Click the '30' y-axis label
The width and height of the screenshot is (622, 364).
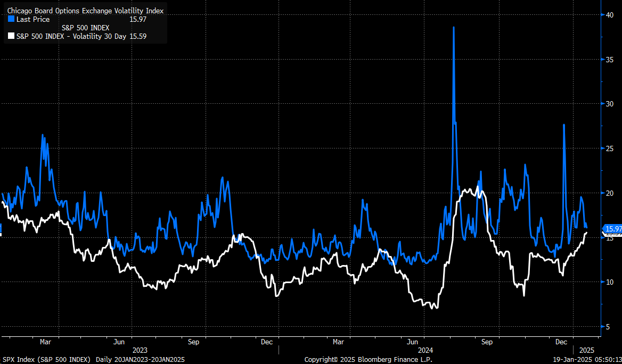[610, 104]
